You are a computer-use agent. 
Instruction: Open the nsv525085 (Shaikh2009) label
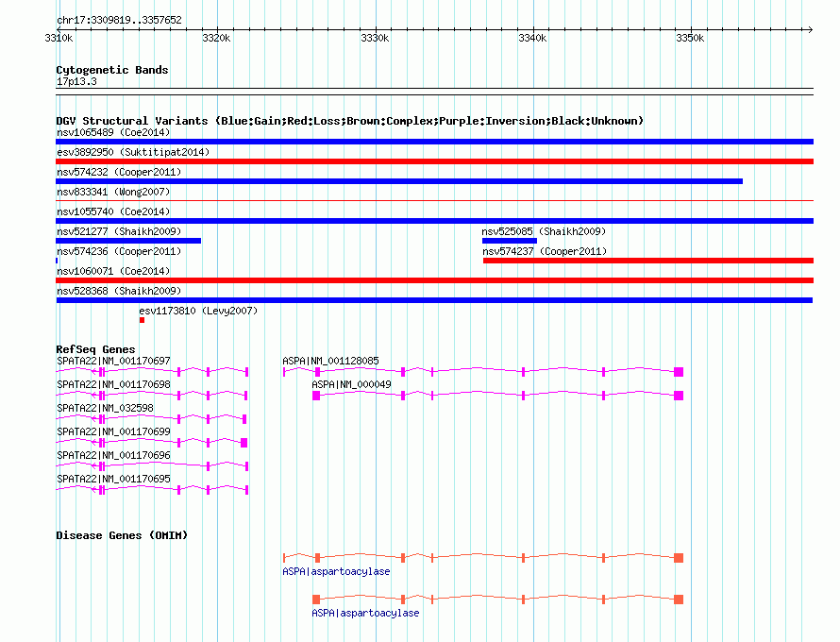544,231
